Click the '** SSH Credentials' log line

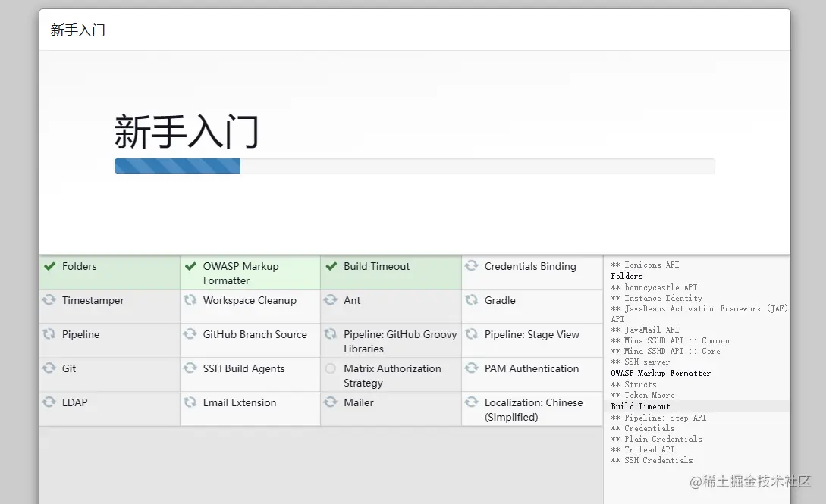(652, 460)
